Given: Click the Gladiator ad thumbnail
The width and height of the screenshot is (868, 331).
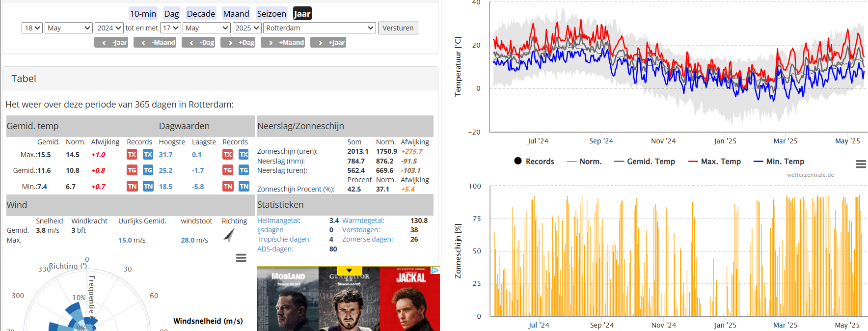Looking at the screenshot, I should tap(349, 299).
